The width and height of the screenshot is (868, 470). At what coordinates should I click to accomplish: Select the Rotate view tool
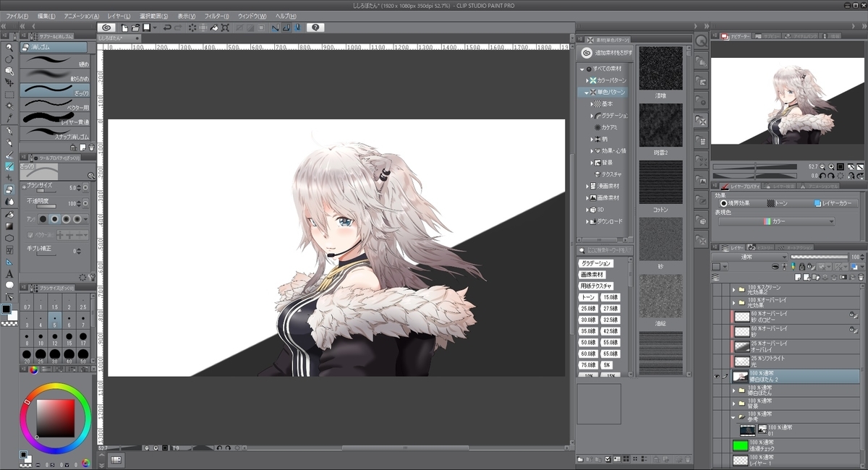[9, 59]
